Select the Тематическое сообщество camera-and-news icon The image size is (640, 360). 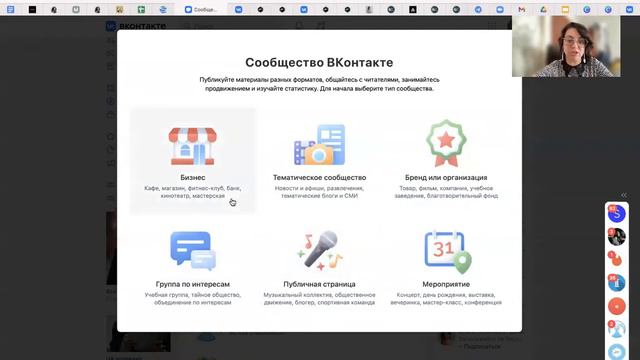[x=320, y=144]
